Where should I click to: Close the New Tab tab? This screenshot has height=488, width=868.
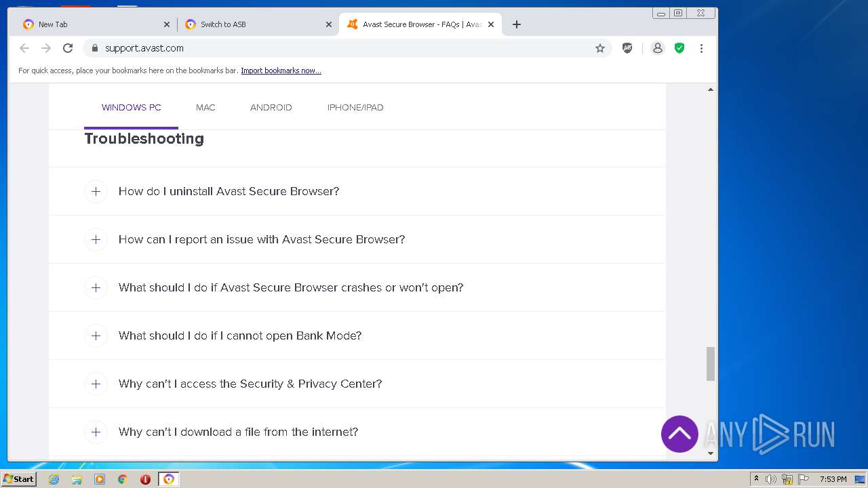pyautogui.click(x=167, y=24)
